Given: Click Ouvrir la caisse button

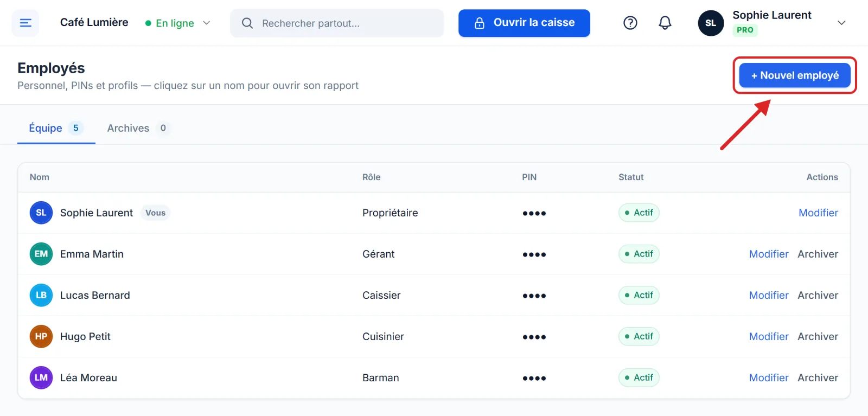Looking at the screenshot, I should (x=524, y=23).
